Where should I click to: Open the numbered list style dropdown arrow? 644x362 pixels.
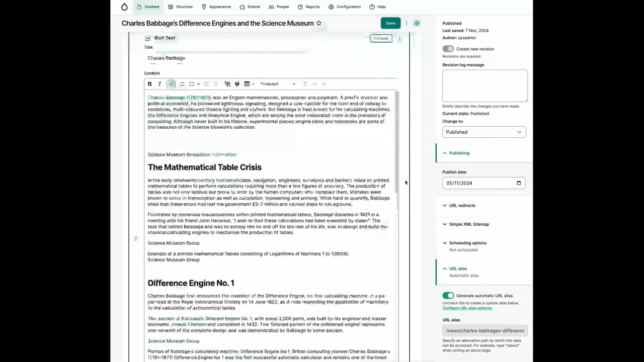(198, 84)
